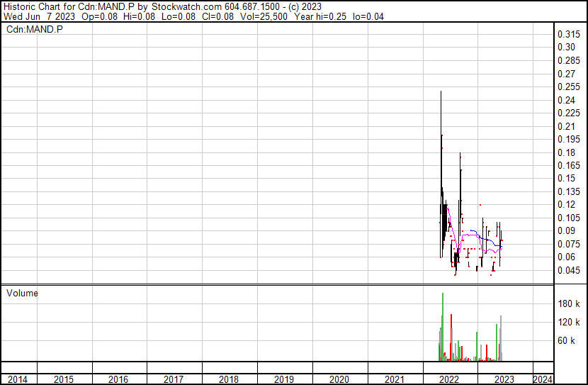588x385 pixels.
Task: Click the tallest green volume bar
Action: [443, 327]
